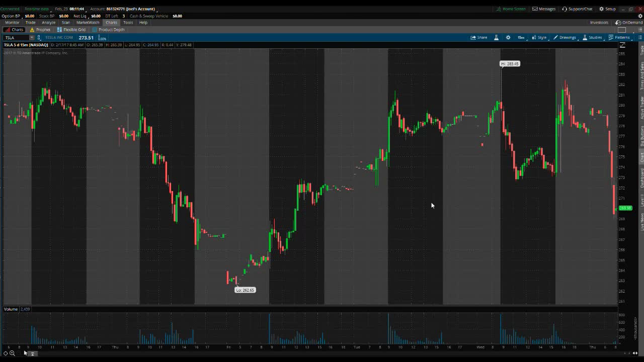Click the Net Liq label
Viewport: 644px width, 362px height.
(80, 16)
